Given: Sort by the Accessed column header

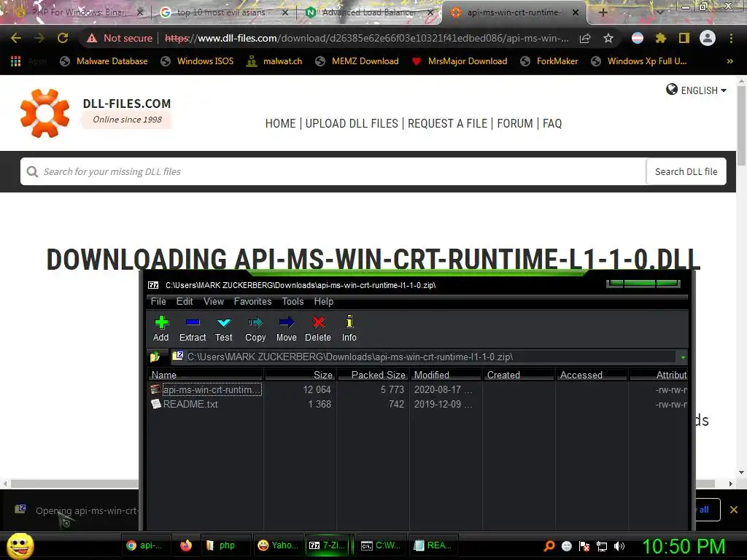Looking at the screenshot, I should (x=592, y=376).
